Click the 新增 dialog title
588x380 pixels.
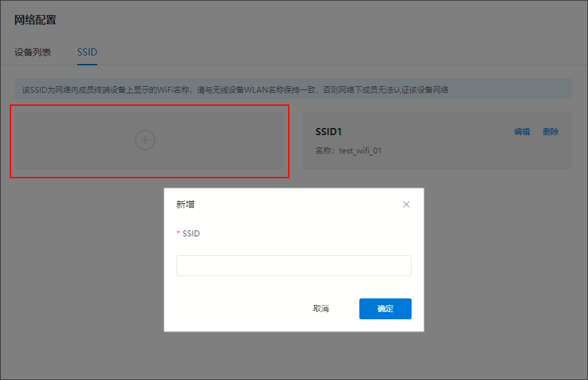point(186,204)
